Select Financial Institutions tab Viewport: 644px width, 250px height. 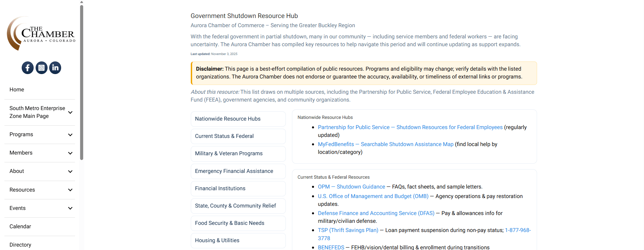point(238,189)
